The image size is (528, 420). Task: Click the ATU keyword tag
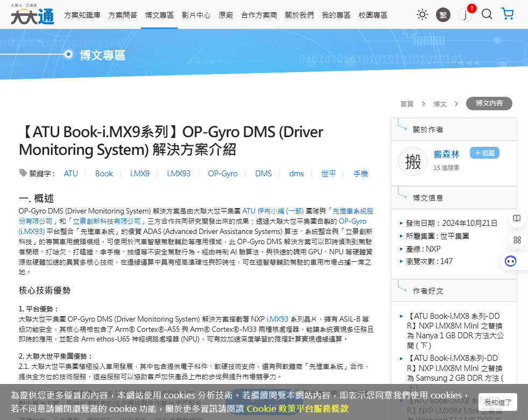(x=71, y=174)
